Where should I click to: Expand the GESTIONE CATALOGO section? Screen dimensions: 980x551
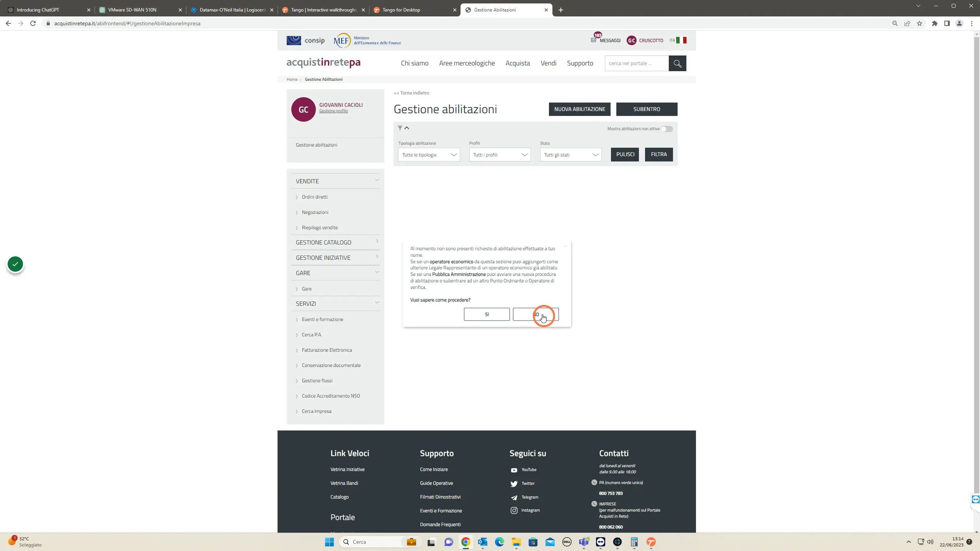(335, 242)
